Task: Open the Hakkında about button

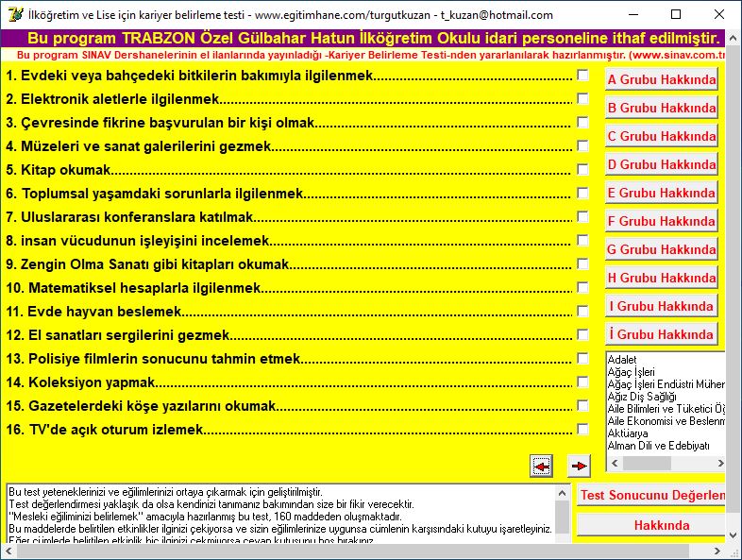Action: tap(651, 525)
